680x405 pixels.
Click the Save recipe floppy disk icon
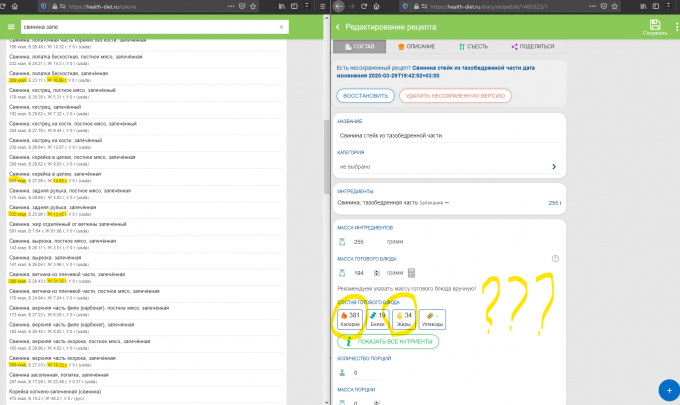pyautogui.click(x=655, y=25)
